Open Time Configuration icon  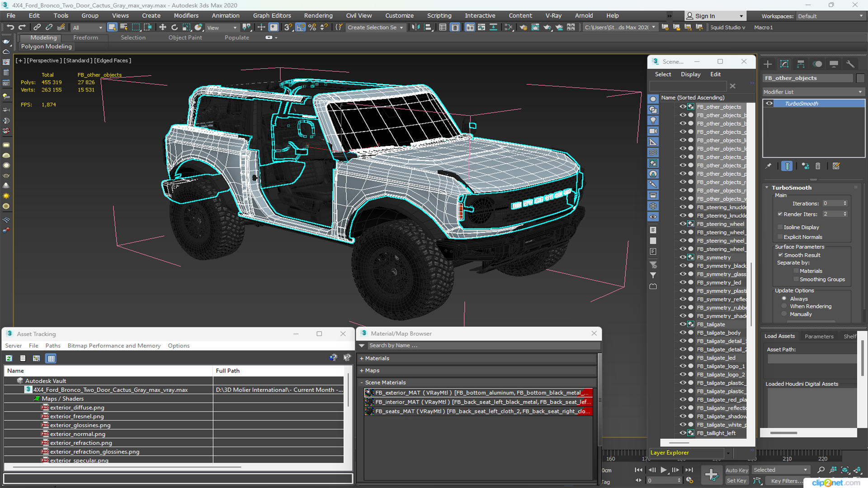coord(689,480)
